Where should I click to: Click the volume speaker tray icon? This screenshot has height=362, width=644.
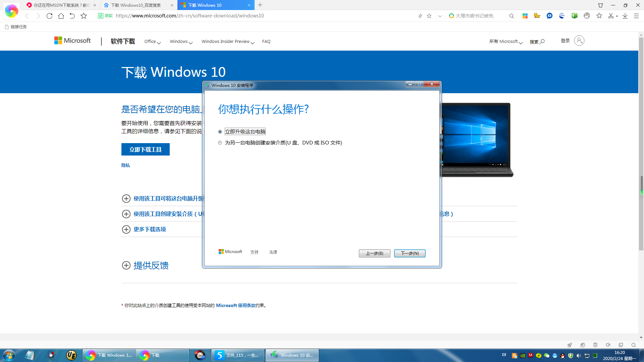point(579,356)
